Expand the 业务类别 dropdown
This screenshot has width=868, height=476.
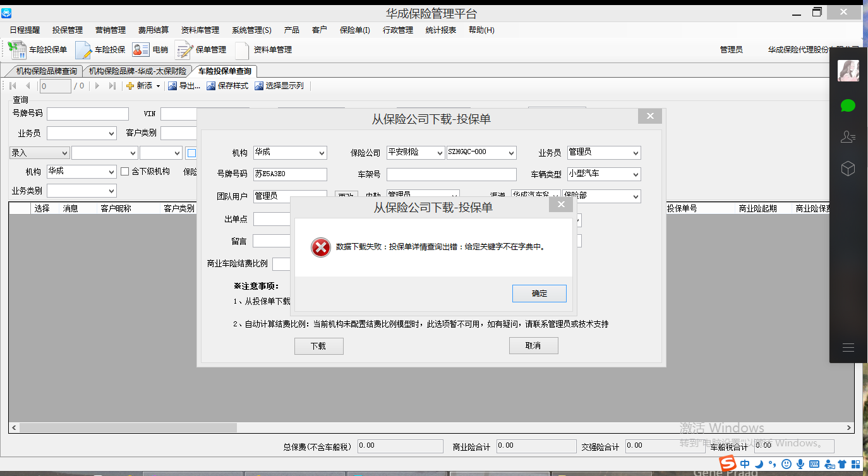pyautogui.click(x=112, y=191)
